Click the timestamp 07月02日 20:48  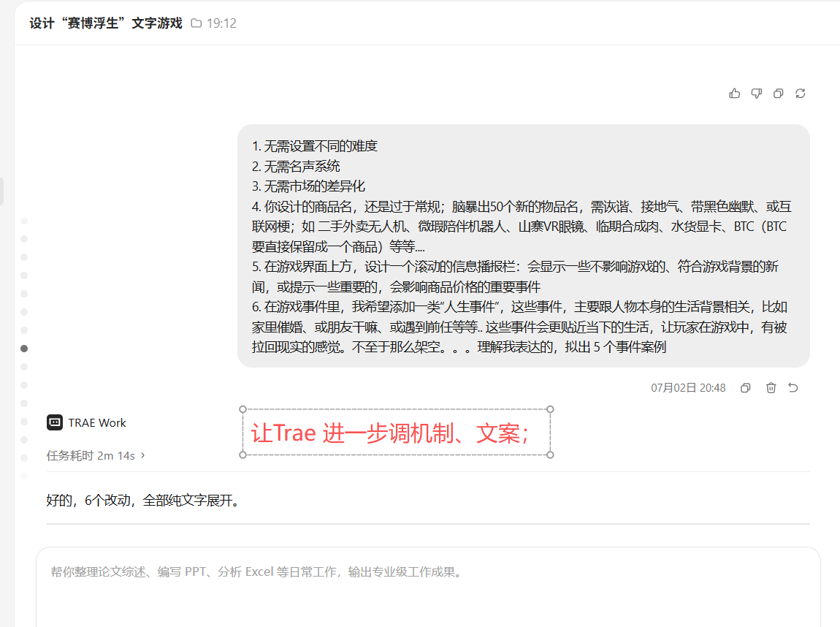point(688,388)
